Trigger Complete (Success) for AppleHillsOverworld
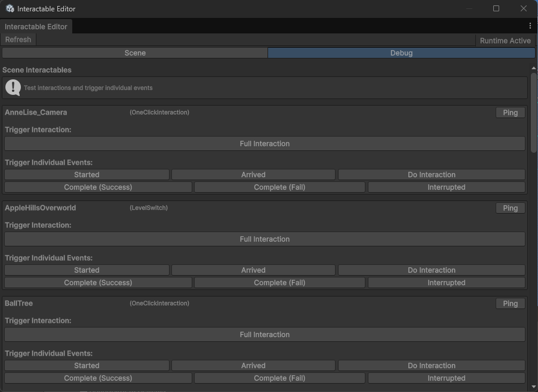 click(x=98, y=282)
